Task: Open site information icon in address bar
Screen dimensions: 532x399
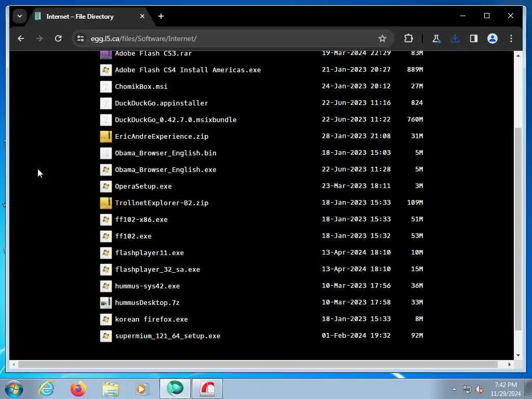Action: 81,38
